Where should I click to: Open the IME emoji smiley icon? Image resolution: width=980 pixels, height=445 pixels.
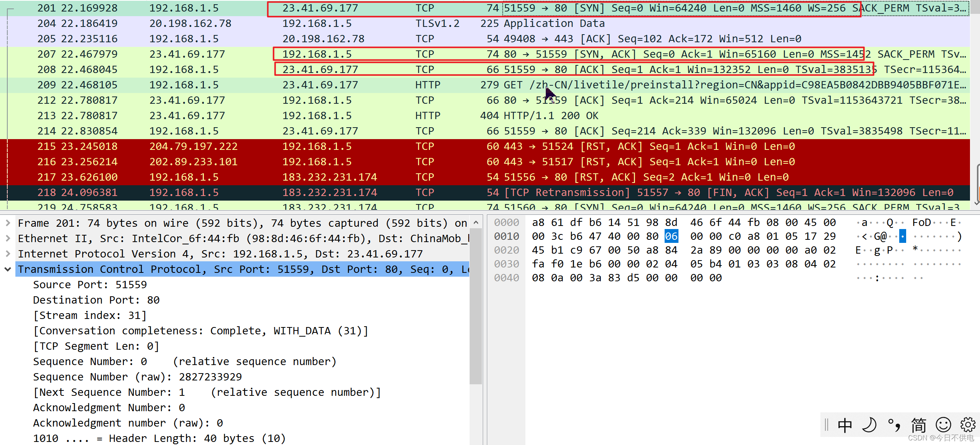(943, 425)
